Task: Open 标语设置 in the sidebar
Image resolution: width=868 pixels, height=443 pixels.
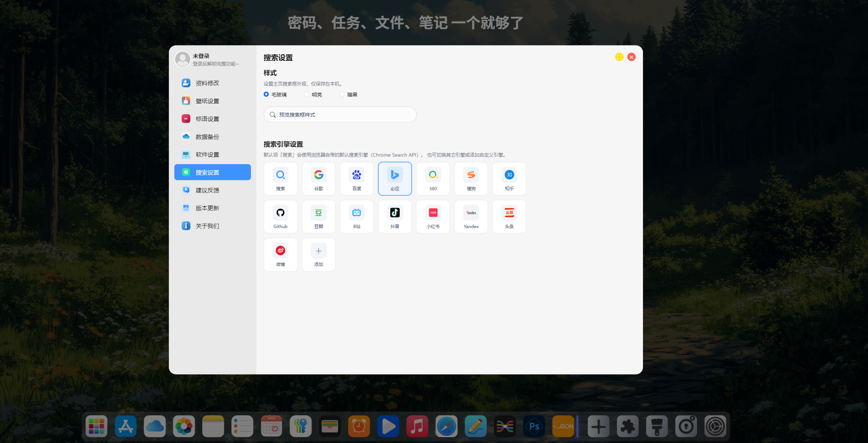Action: [x=213, y=119]
